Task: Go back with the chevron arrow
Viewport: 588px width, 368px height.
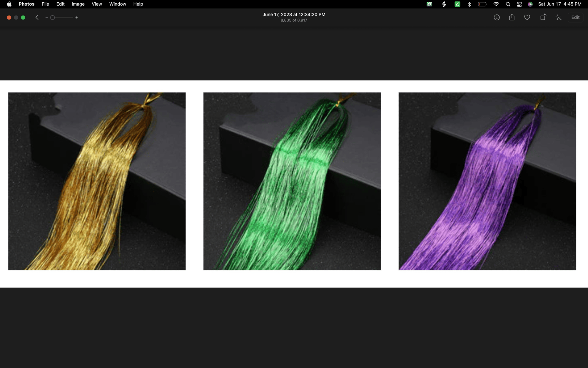Action: [x=37, y=17]
